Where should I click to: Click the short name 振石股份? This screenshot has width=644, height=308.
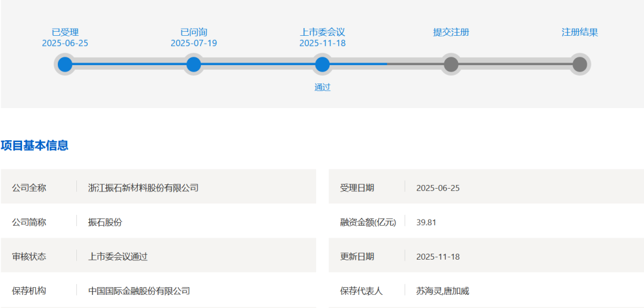coord(105,222)
